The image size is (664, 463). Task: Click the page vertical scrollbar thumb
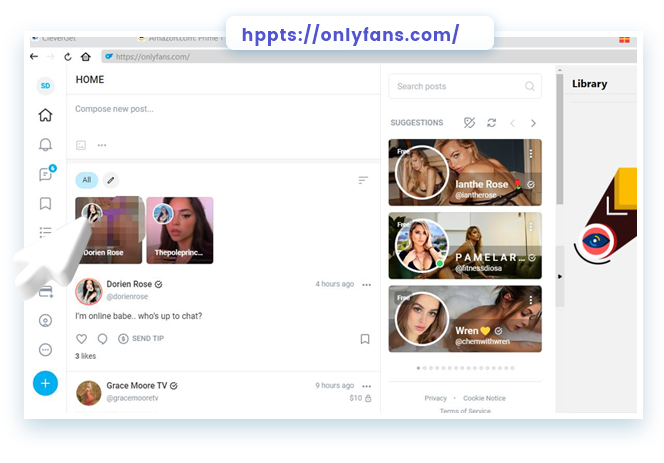[x=560, y=140]
